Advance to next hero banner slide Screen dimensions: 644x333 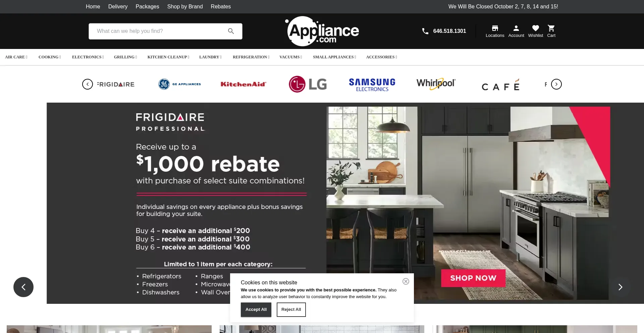[x=621, y=287]
